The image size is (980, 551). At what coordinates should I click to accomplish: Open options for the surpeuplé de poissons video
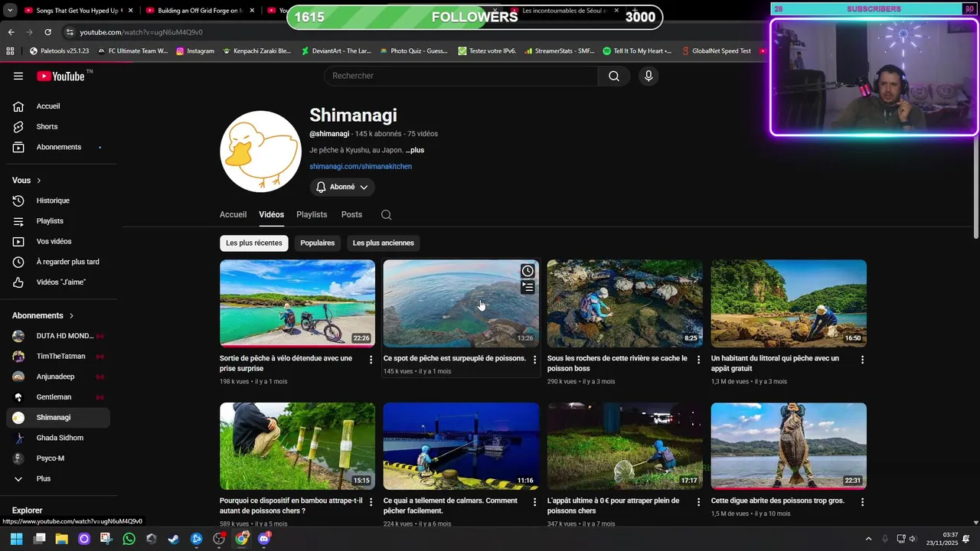point(534,360)
